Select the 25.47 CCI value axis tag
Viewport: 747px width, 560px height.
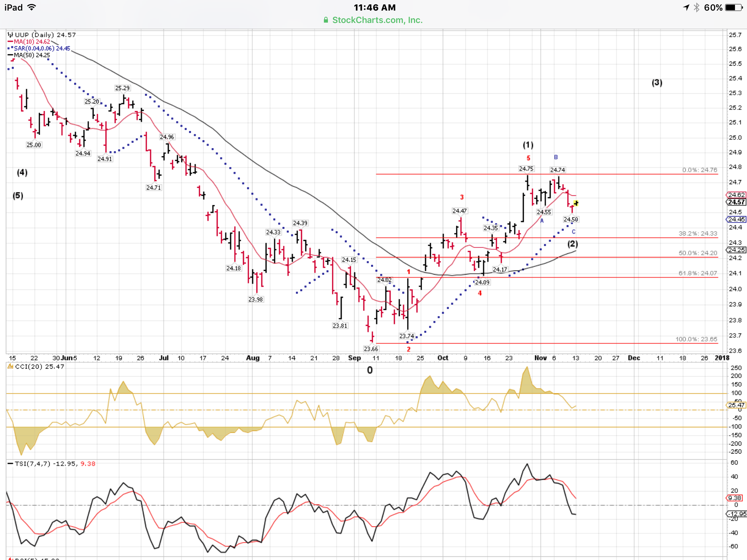coord(736,405)
